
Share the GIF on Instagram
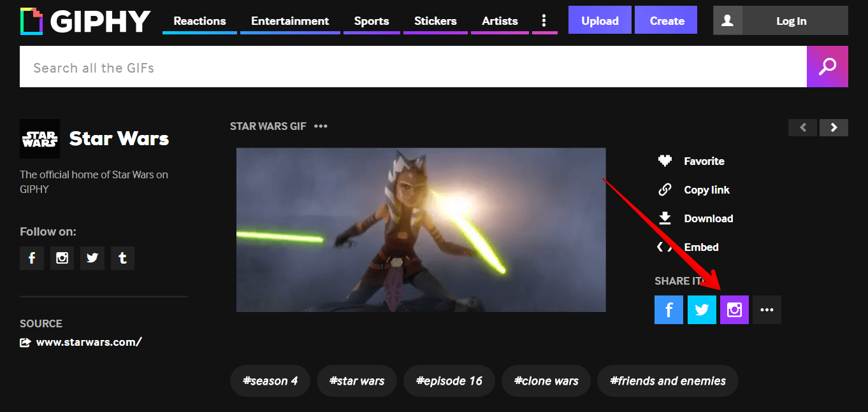pos(734,310)
